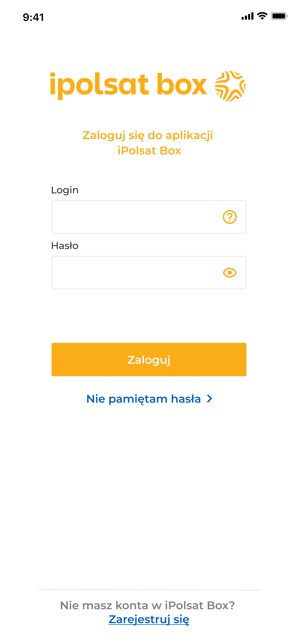Toggle password visibility in Hasło field

point(230,272)
